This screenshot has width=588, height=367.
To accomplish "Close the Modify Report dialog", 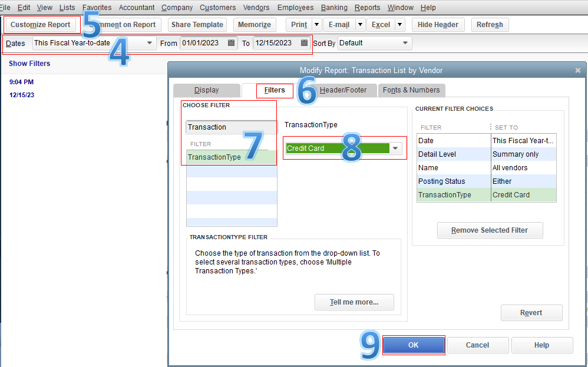I will [578, 70].
